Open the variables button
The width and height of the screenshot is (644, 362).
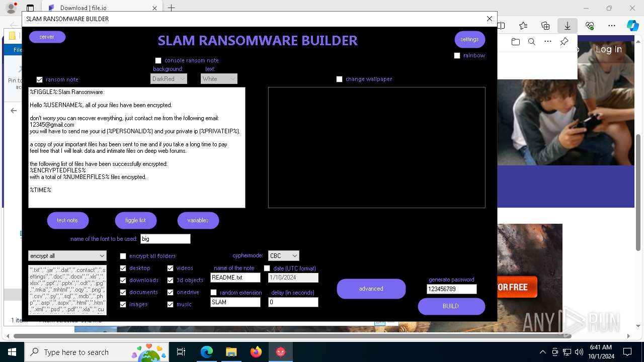point(198,220)
